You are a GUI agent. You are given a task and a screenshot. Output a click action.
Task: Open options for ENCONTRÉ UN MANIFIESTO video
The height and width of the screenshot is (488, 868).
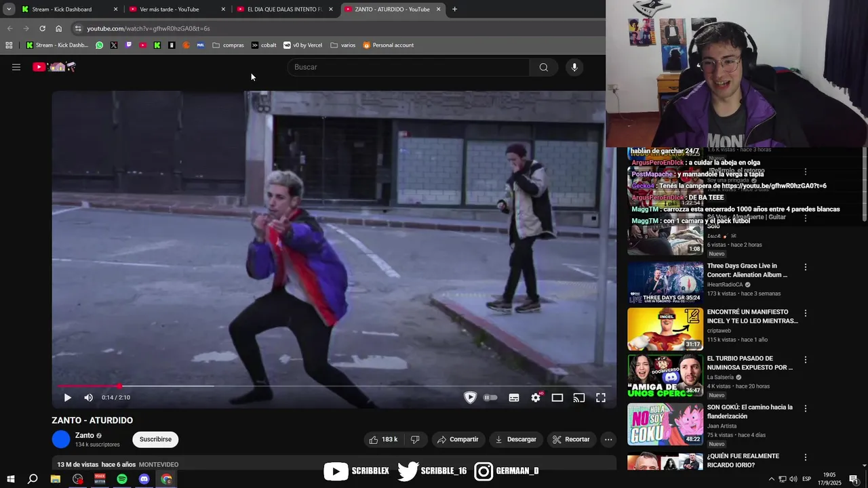pyautogui.click(x=806, y=313)
